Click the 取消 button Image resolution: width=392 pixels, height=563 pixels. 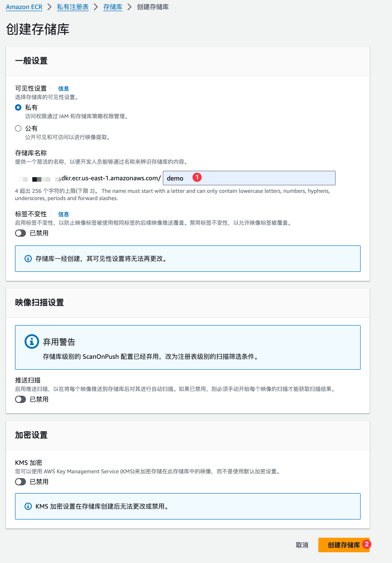click(302, 545)
